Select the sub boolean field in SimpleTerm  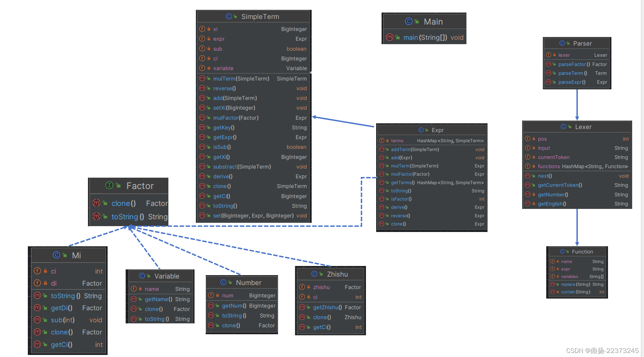click(254, 49)
